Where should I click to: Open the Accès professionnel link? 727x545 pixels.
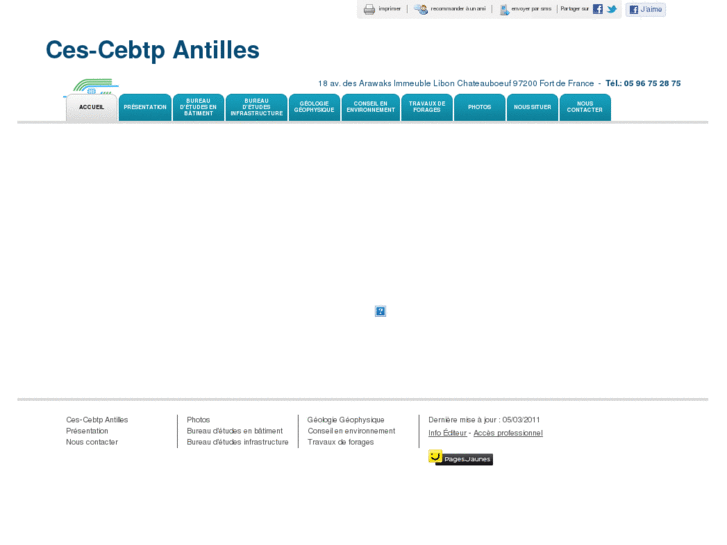508,433
